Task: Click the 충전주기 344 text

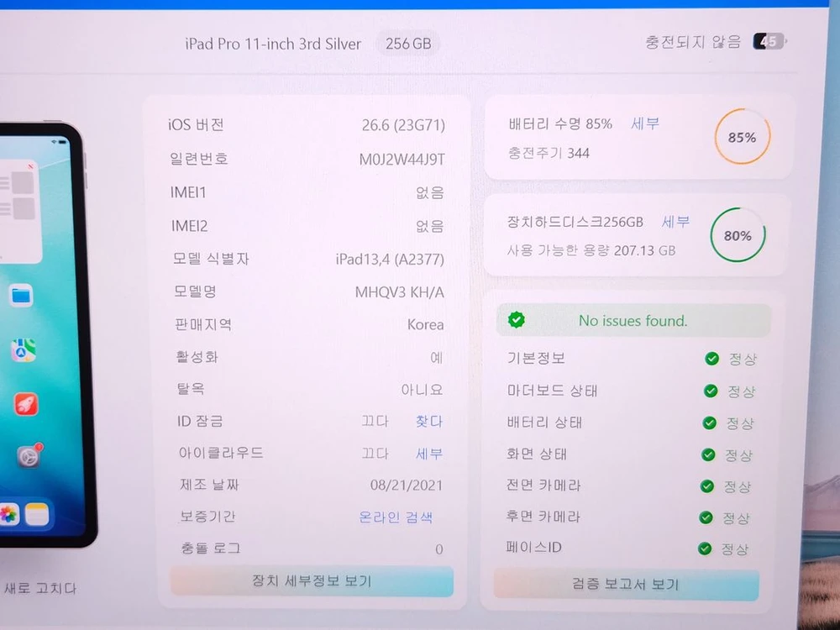Action: [x=549, y=153]
